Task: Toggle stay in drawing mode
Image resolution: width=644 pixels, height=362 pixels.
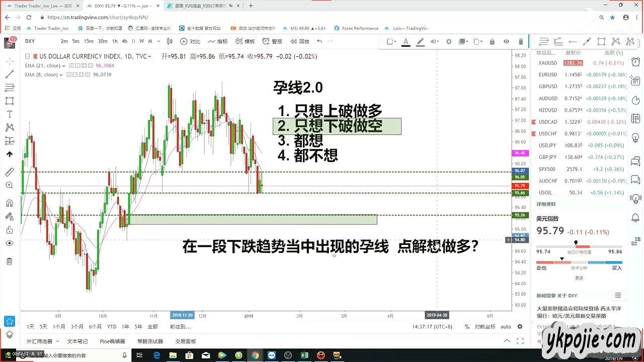Action: click(x=10, y=217)
